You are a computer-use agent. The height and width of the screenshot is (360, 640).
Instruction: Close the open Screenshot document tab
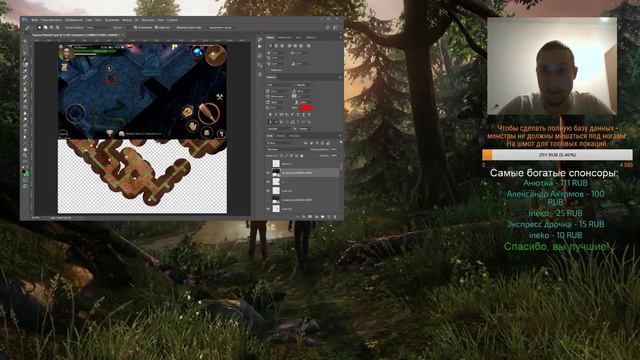click(x=123, y=35)
